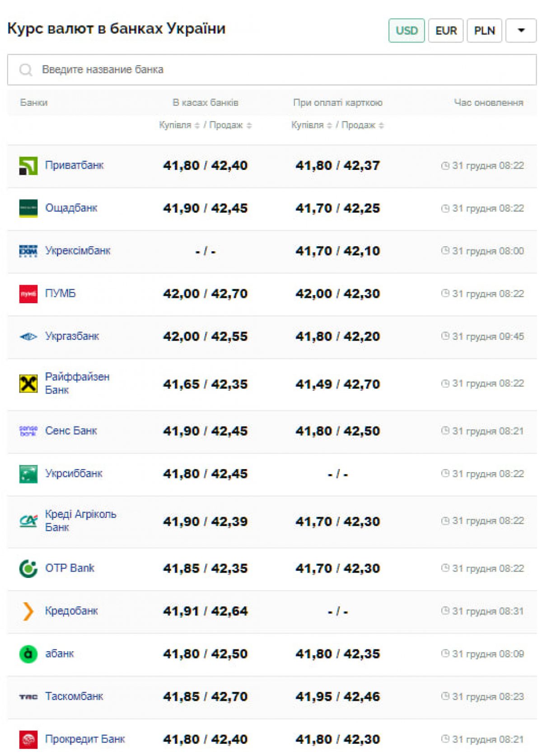
Task: Click the OTP Bank green logo
Action: coord(28,568)
